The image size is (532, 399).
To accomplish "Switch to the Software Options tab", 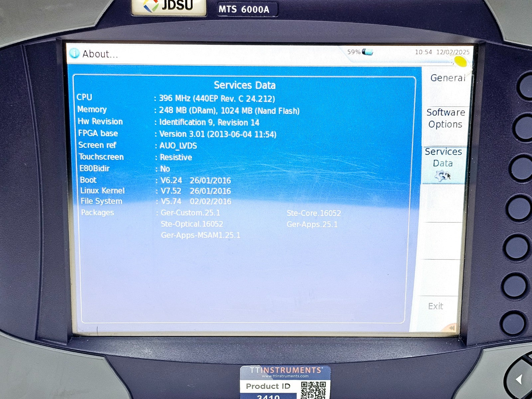I will click(x=445, y=118).
